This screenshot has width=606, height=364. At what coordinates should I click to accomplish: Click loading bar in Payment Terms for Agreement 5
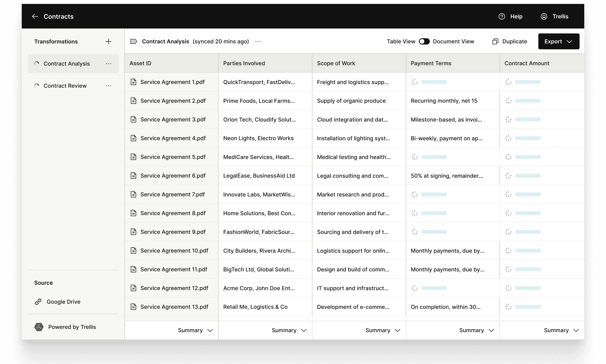[x=434, y=157]
